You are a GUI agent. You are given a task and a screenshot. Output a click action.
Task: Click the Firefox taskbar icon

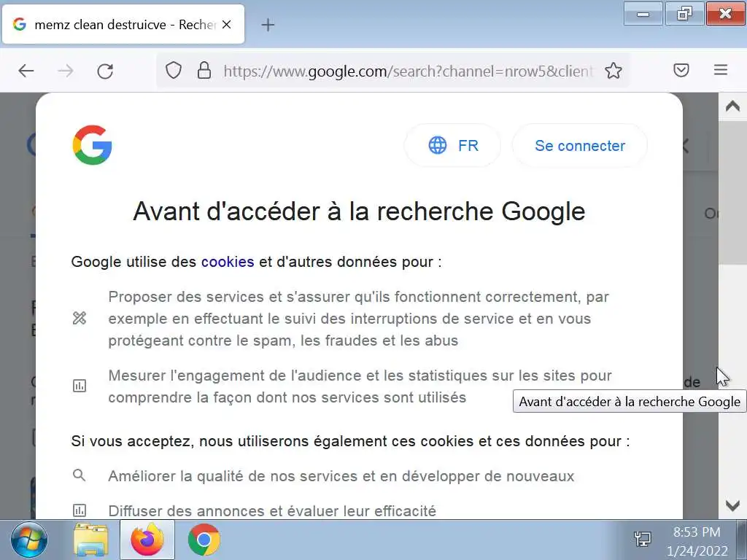pyautogui.click(x=147, y=540)
